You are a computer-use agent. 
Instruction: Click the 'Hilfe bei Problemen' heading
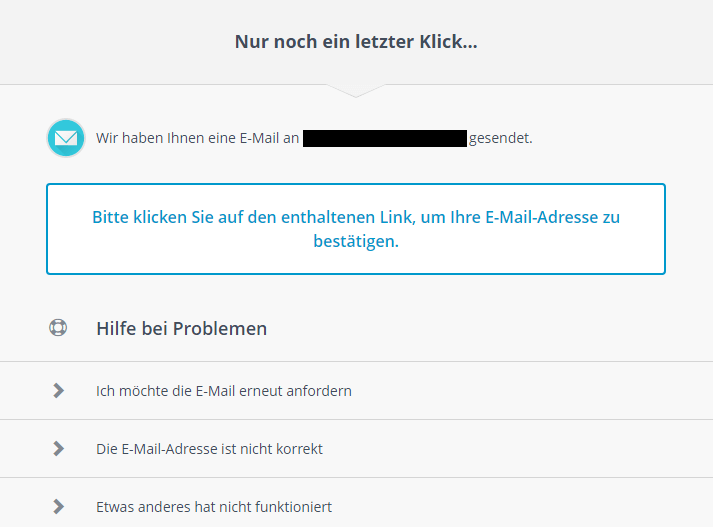pyautogui.click(x=181, y=328)
